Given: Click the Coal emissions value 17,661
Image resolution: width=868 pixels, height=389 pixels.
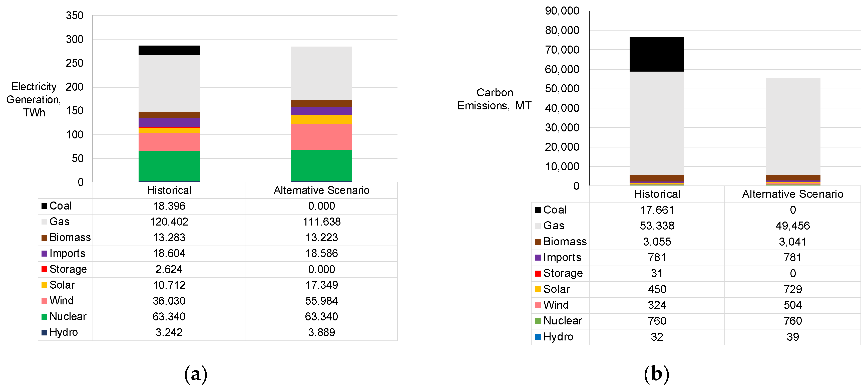Looking at the screenshot, I should click(657, 210).
